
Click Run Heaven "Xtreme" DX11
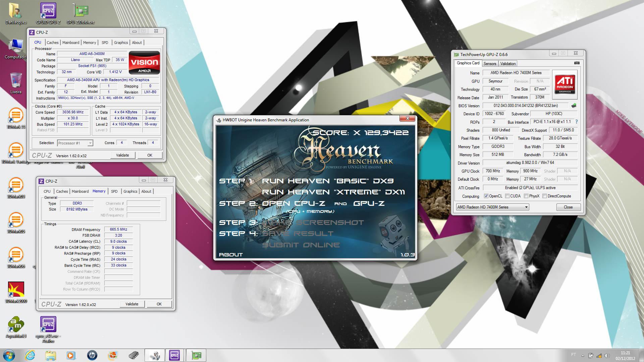[x=333, y=192]
